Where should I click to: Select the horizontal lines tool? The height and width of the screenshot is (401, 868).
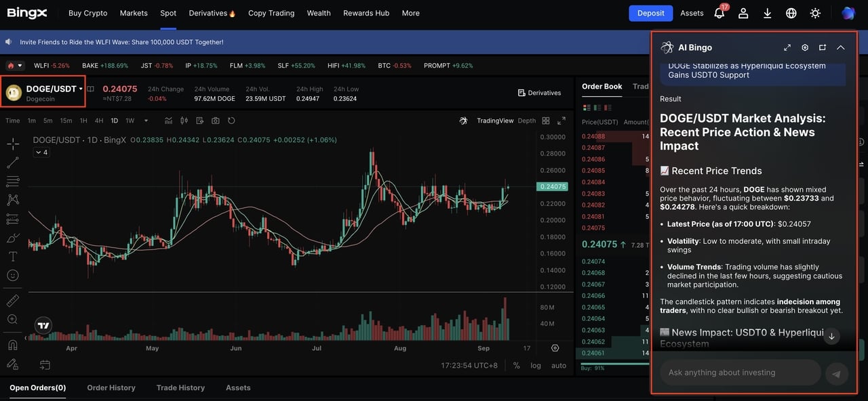(x=12, y=182)
